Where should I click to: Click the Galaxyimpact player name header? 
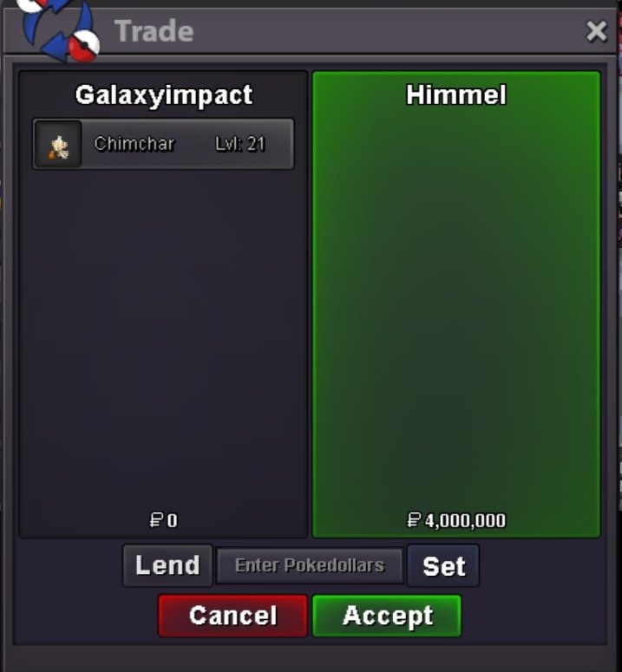click(x=164, y=95)
